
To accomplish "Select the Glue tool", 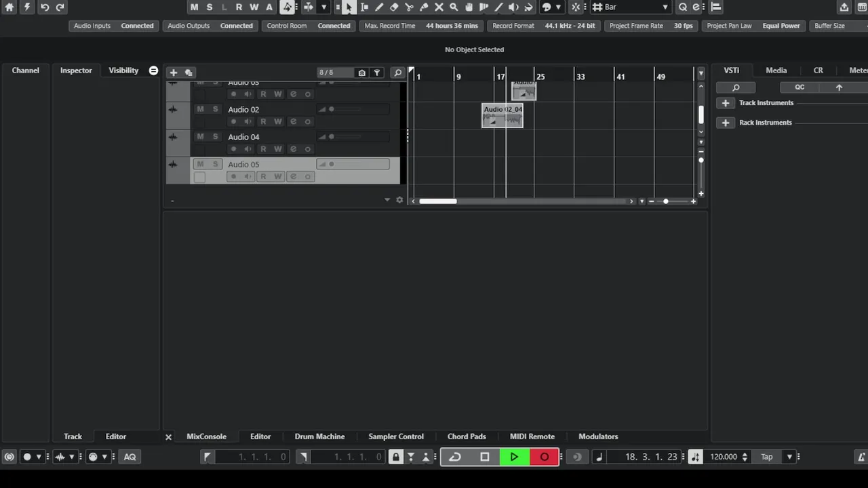I will click(424, 7).
